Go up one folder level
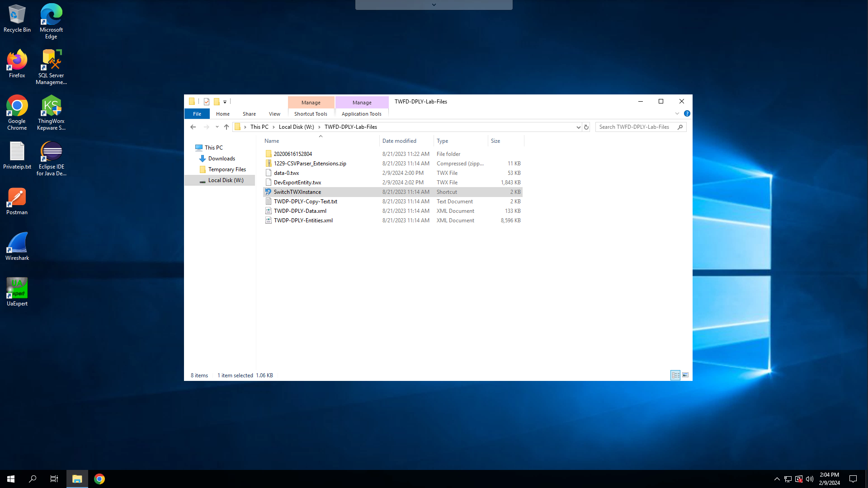Screen dimensions: 868x488 pyautogui.click(x=226, y=127)
